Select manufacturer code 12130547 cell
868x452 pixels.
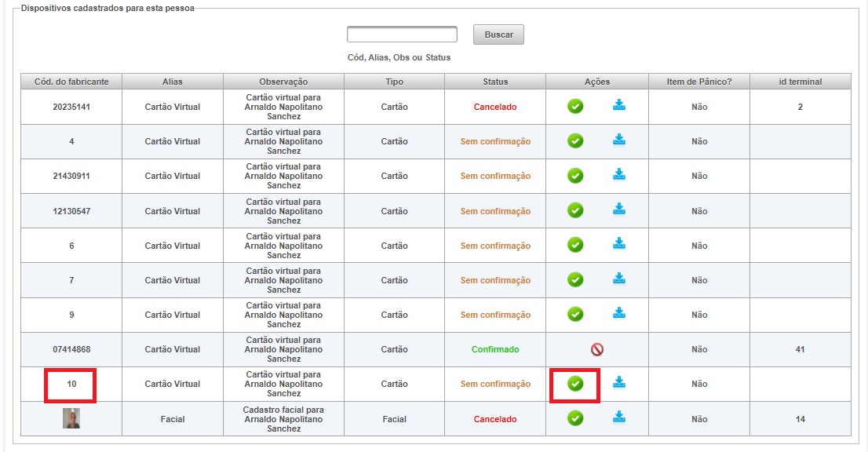pos(71,211)
